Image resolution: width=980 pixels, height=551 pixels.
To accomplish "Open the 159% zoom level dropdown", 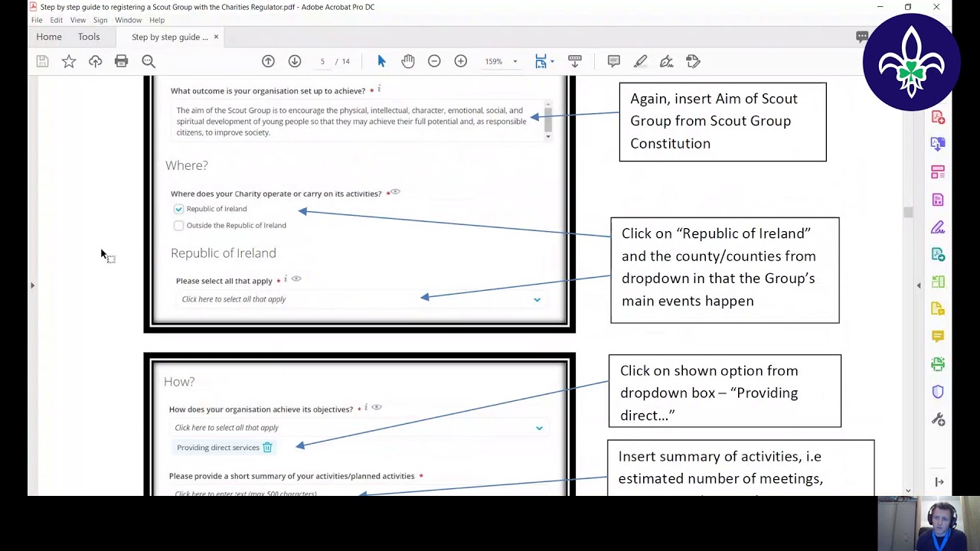I will (x=514, y=61).
